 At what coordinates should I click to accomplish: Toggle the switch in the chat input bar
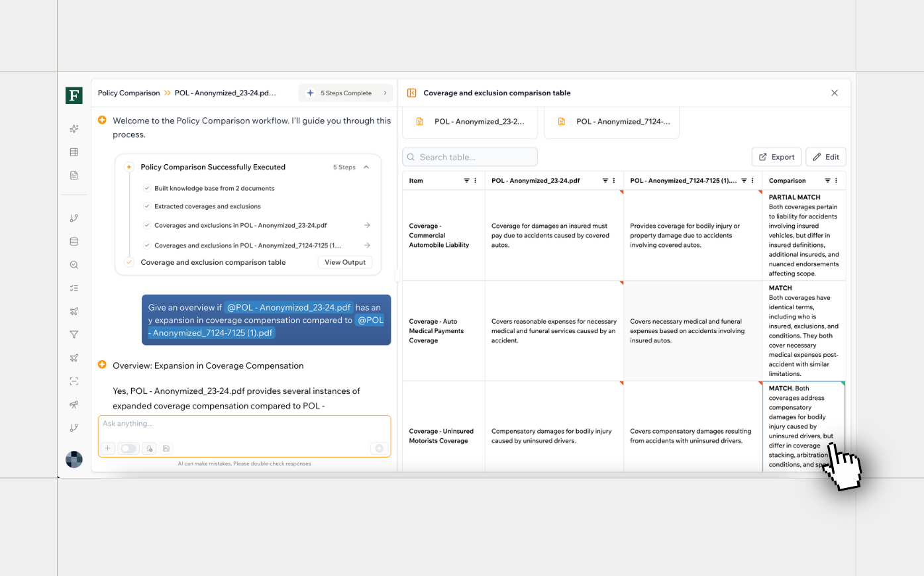(128, 448)
